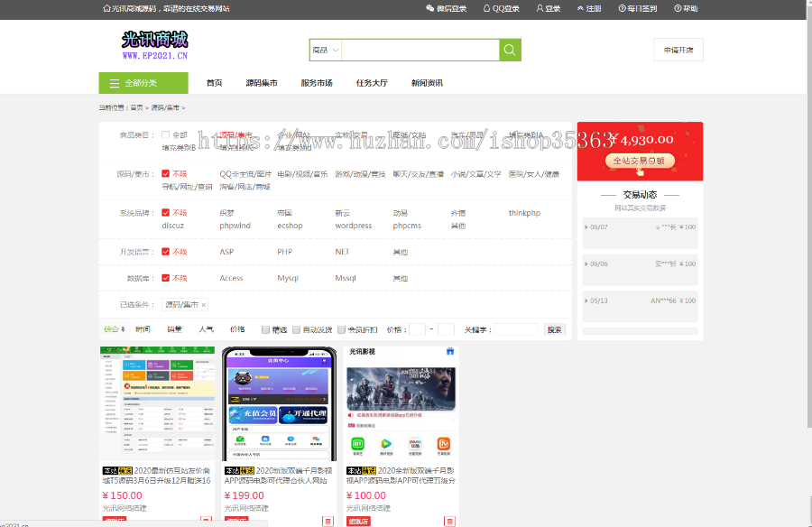The image size is (812, 527).
Task: Click the 申请开店 button
Action: tap(678, 50)
